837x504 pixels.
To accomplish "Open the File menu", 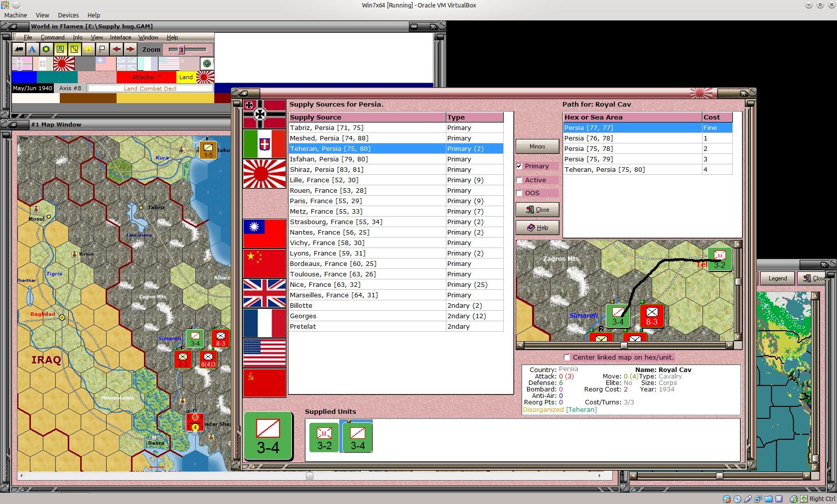I will 28,37.
